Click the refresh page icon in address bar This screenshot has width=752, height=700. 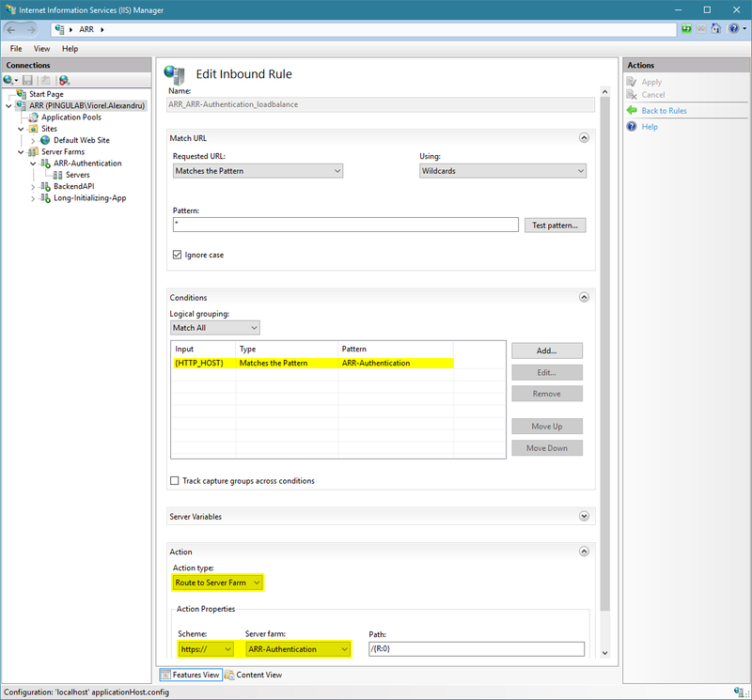point(686,29)
